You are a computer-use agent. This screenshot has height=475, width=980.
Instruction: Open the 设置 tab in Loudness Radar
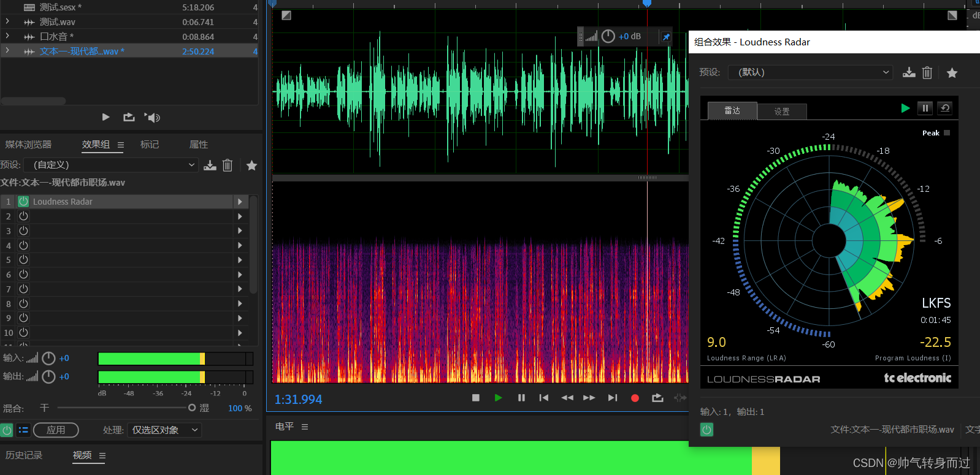coord(782,112)
